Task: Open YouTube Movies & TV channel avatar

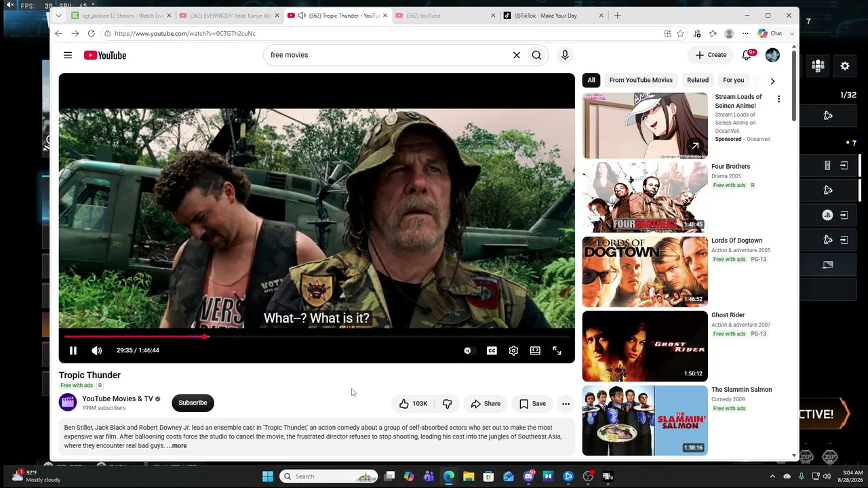Action: pos(68,403)
